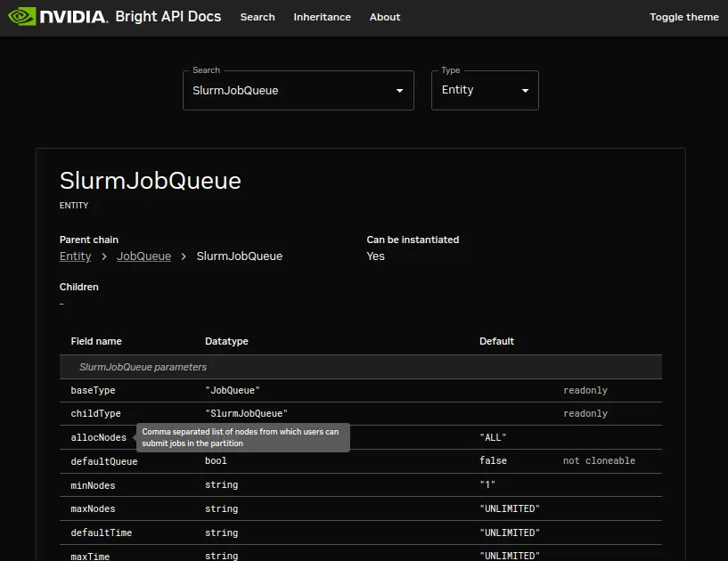Click the bool datatype of defaultQueue
Viewport: 728px width, 561px height.
(x=216, y=460)
